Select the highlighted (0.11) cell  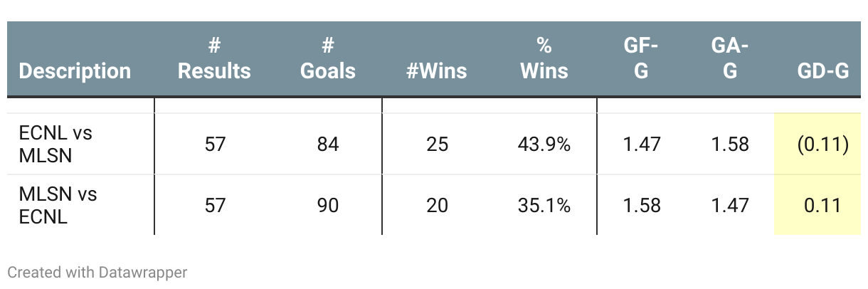click(x=817, y=144)
